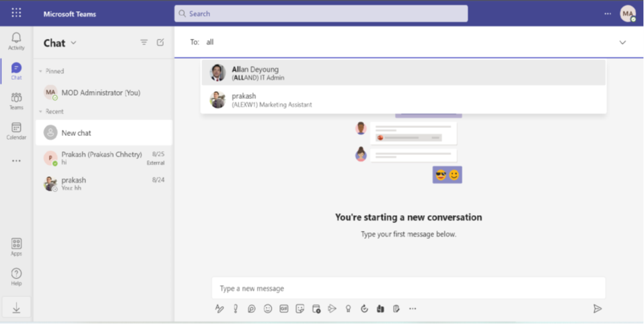Open the MOD Administrator (You) chat
Image resolution: width=644 pixels, height=324 pixels.
(x=104, y=92)
